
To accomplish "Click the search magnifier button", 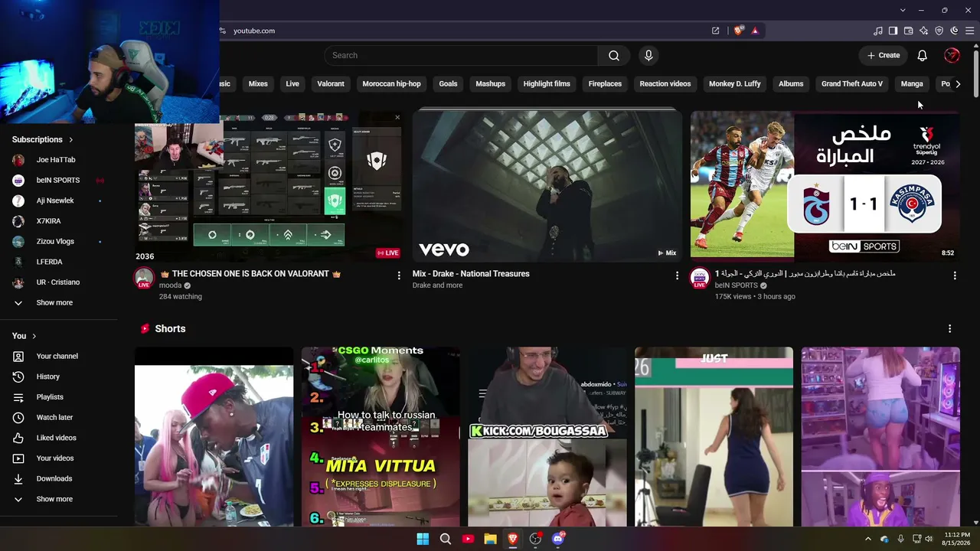I will (614, 55).
